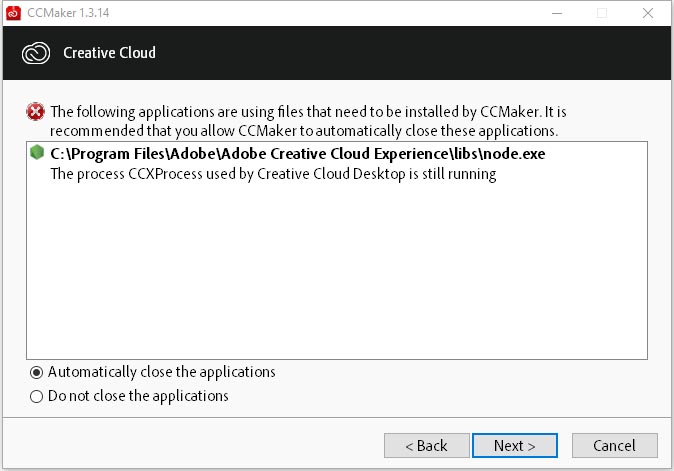Click the Creative Cloud header title text

[109, 52]
